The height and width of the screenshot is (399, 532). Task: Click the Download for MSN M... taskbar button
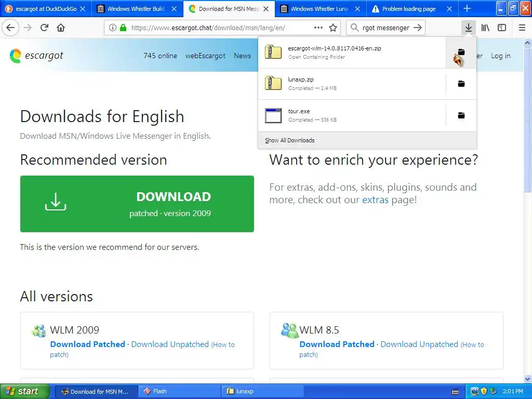(x=97, y=391)
